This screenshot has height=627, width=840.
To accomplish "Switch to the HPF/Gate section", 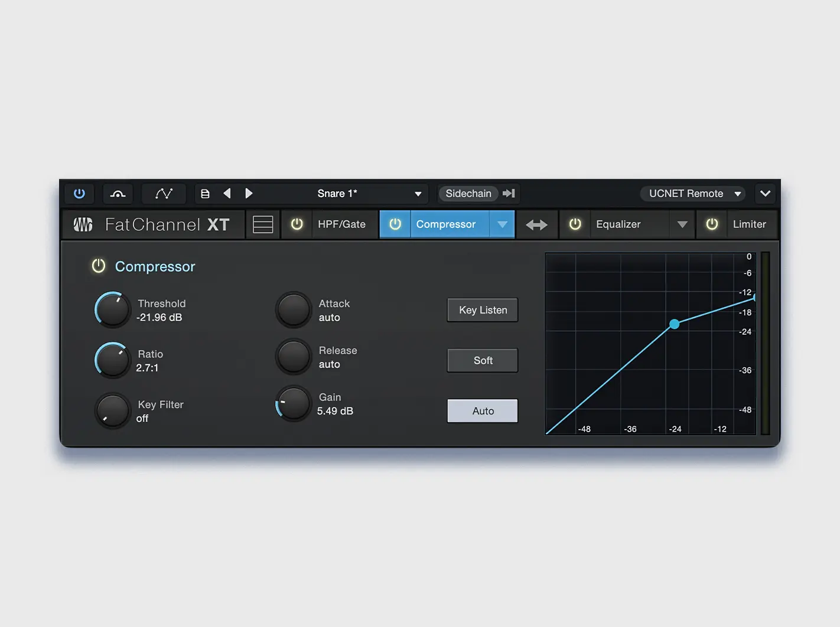I will click(x=343, y=224).
